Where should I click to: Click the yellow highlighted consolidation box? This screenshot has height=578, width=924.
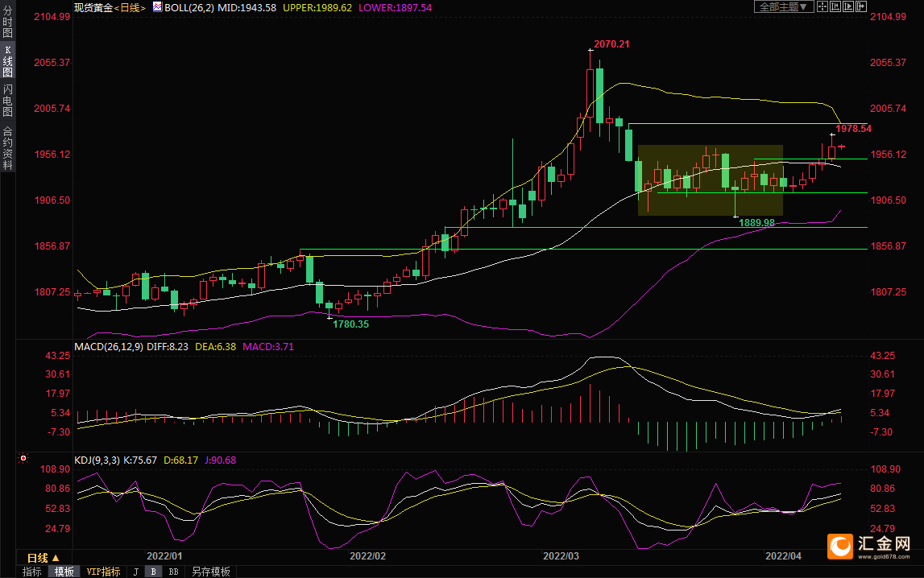tap(710, 180)
